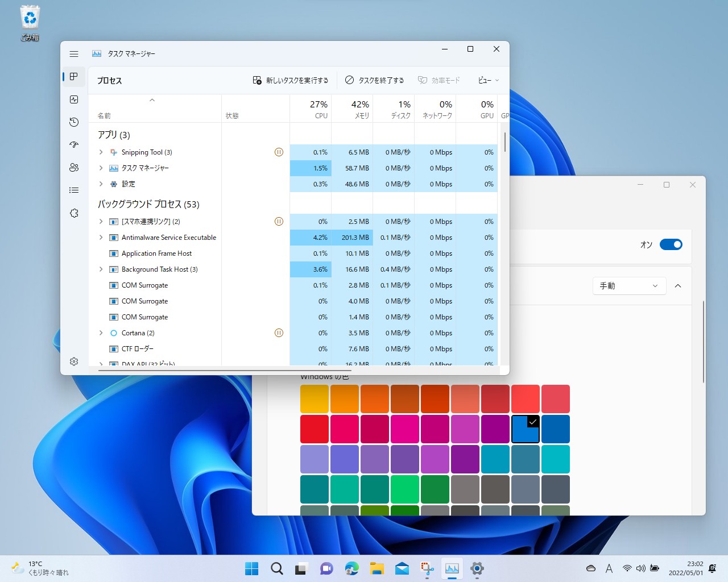This screenshot has width=728, height=582.
Task: Select the Application Frame Host process
Action: pyautogui.click(x=293, y=253)
